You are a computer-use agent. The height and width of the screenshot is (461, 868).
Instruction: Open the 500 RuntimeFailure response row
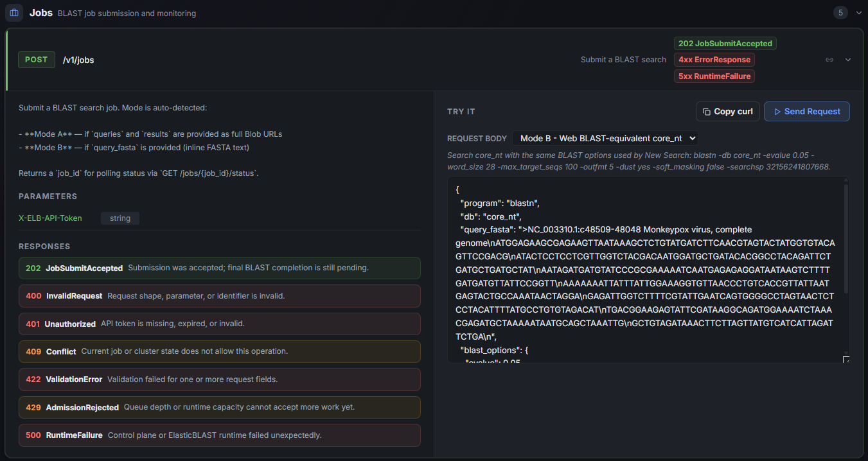tap(220, 435)
